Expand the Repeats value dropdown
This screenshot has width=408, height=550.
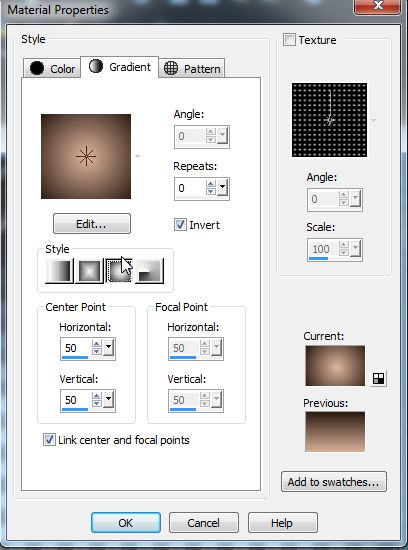coord(222,188)
